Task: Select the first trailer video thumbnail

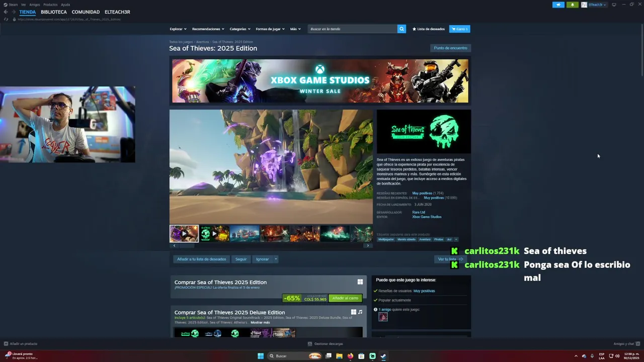Action: click(184, 234)
